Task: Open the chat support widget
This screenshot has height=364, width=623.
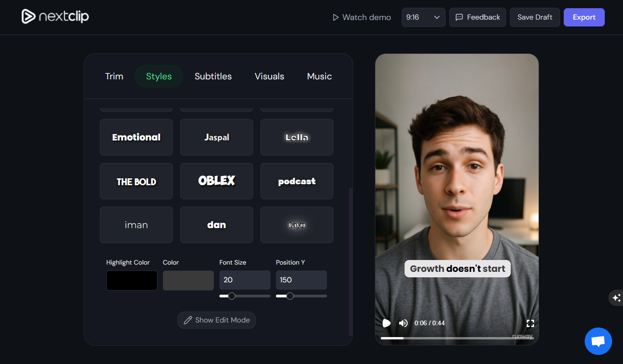Action: [x=598, y=341]
